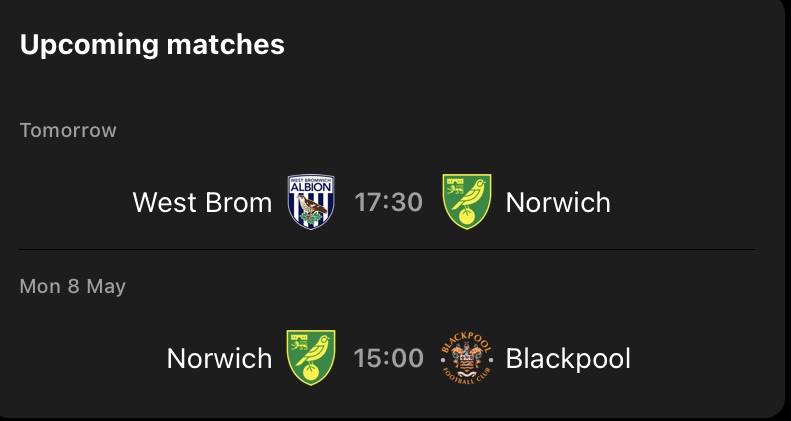791x421 pixels.
Task: Select Norwich name beside the 17:30 kickoff
Action: coord(558,203)
